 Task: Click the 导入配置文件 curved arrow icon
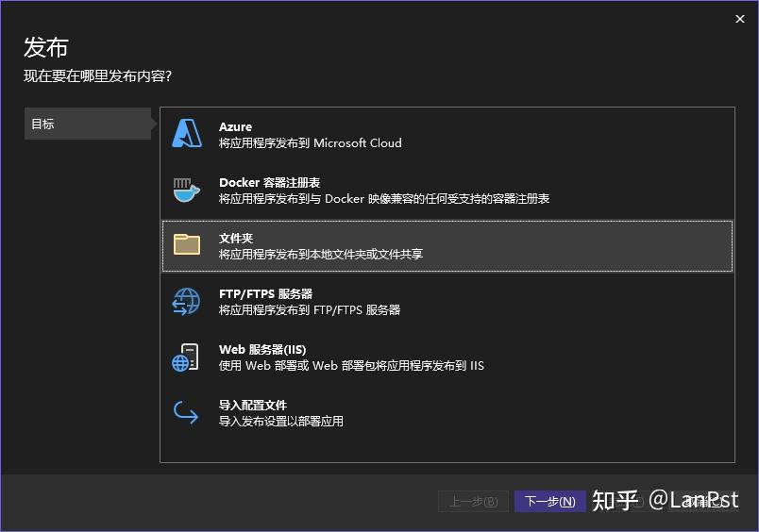186,412
